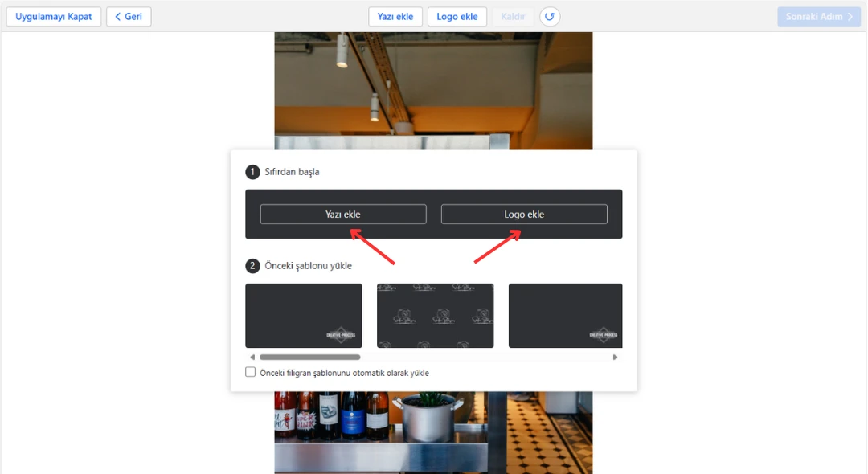868x474 pixels.
Task: Load the first previous template thumbnail
Action: click(x=304, y=316)
